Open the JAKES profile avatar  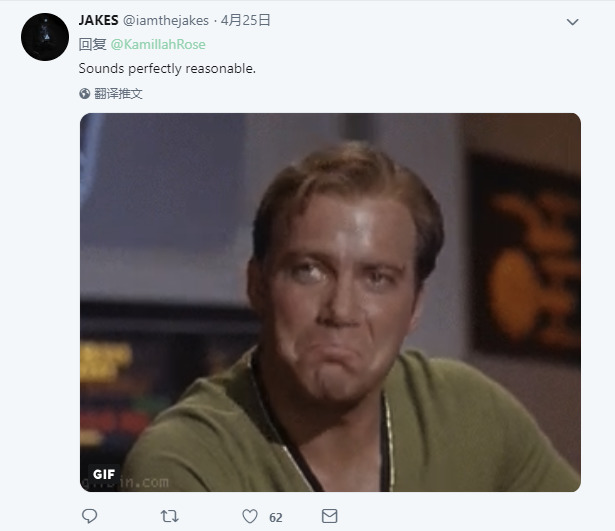coord(45,37)
